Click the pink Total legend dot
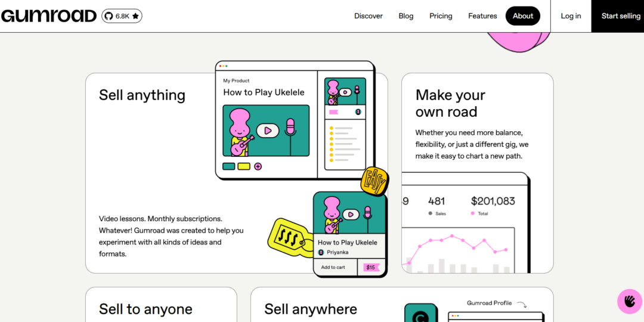Viewport: 644px width, 322px height. 473,213
